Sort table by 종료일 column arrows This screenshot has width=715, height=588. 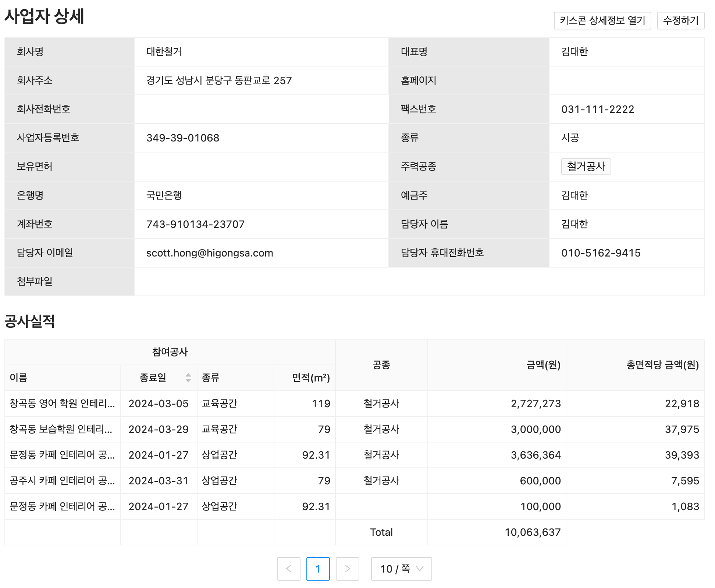(x=188, y=378)
